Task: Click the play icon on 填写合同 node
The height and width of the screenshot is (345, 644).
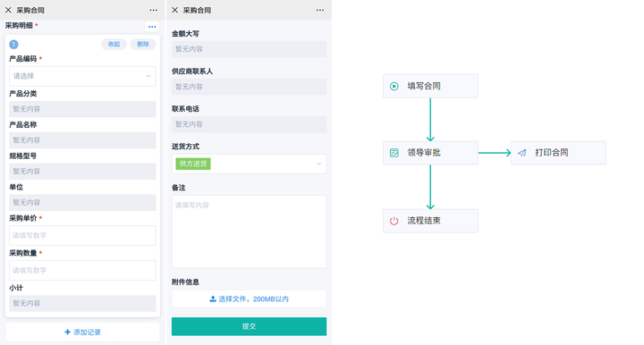Action: (x=394, y=86)
